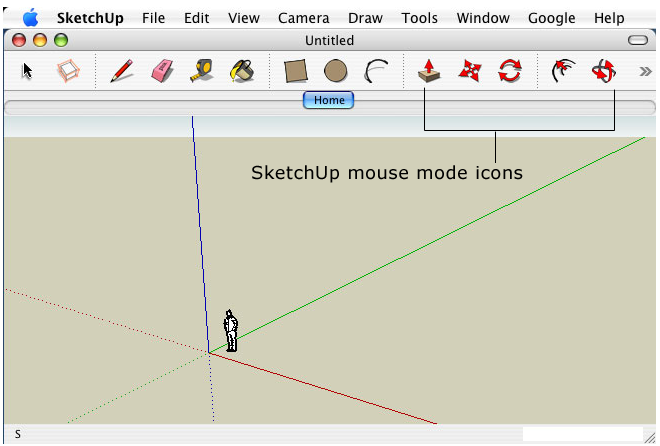
Task: Select the Rotate tool
Action: (x=510, y=71)
